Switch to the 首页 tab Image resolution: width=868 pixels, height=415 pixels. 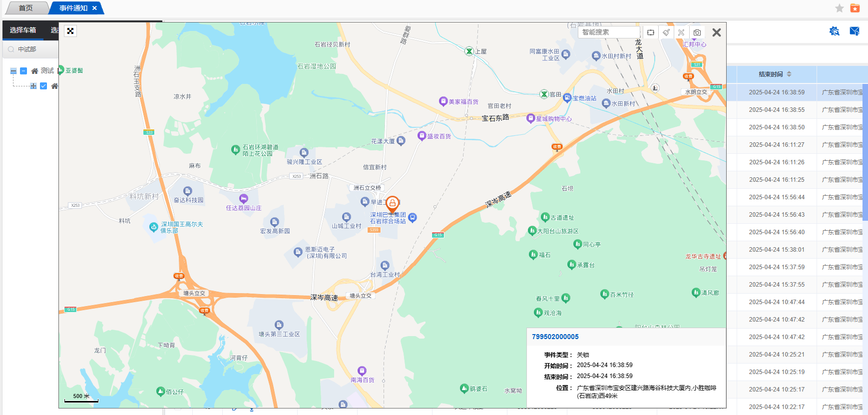coord(26,8)
